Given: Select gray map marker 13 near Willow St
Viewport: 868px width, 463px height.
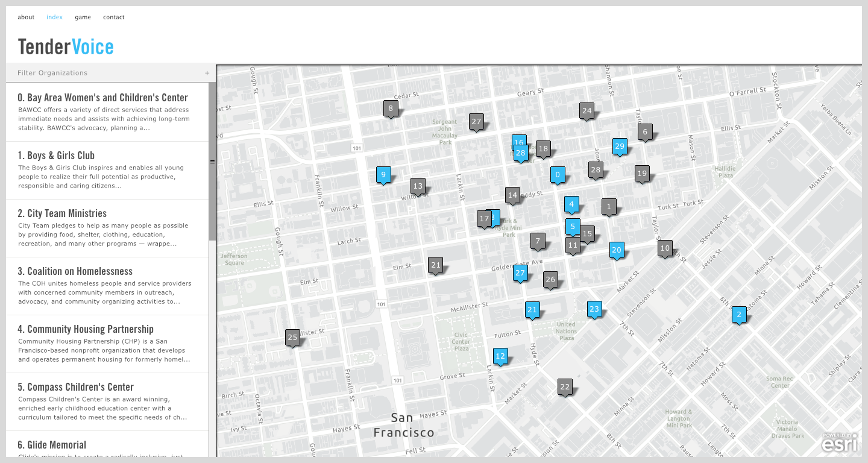Looking at the screenshot, I should pos(418,186).
